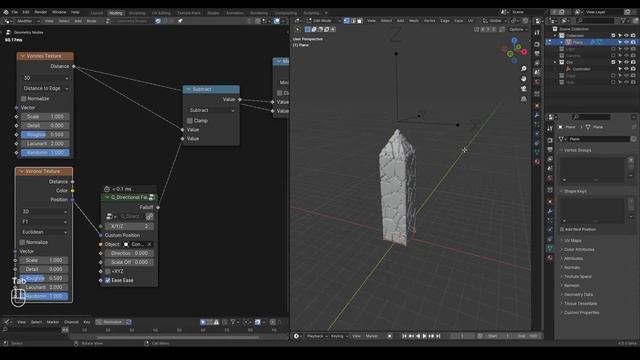640x360 pixels.
Task: Expand the Vertex Groups panel
Action: pyautogui.click(x=576, y=150)
